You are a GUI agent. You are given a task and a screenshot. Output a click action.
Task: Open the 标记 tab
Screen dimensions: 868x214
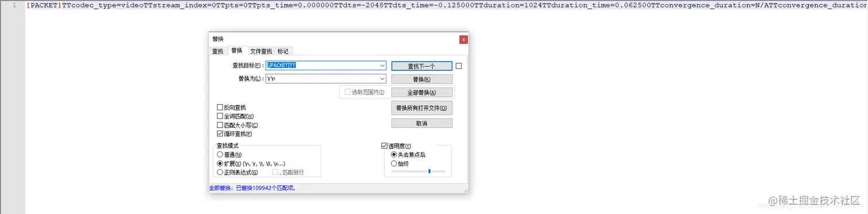point(283,51)
